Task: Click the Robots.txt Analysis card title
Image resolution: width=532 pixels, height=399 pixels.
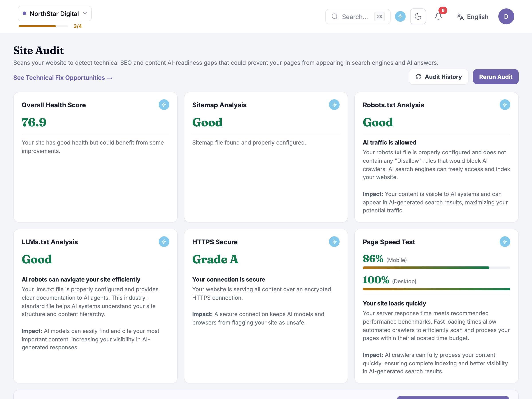Action: [393, 105]
